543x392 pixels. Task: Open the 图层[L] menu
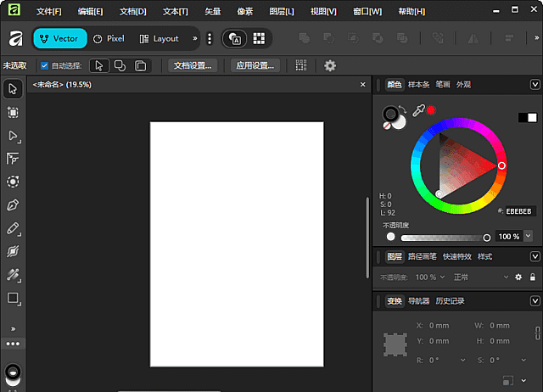coord(282,12)
